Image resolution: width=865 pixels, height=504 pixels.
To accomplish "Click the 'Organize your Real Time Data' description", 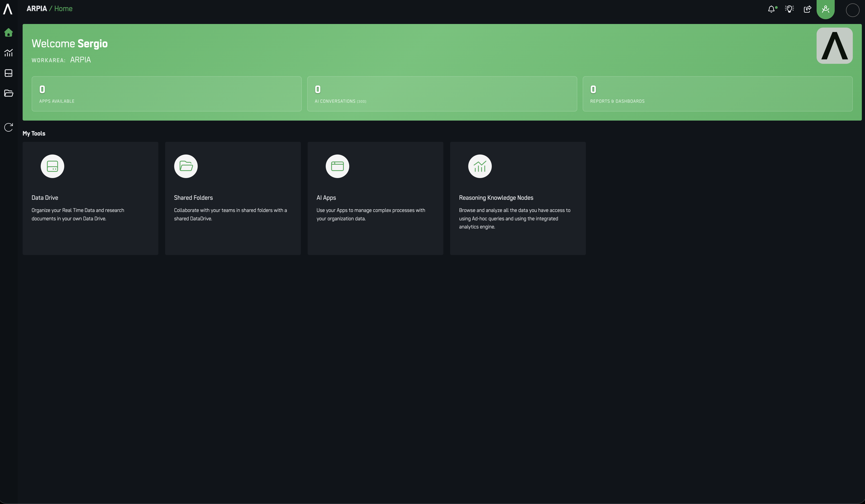I will pyautogui.click(x=78, y=214).
